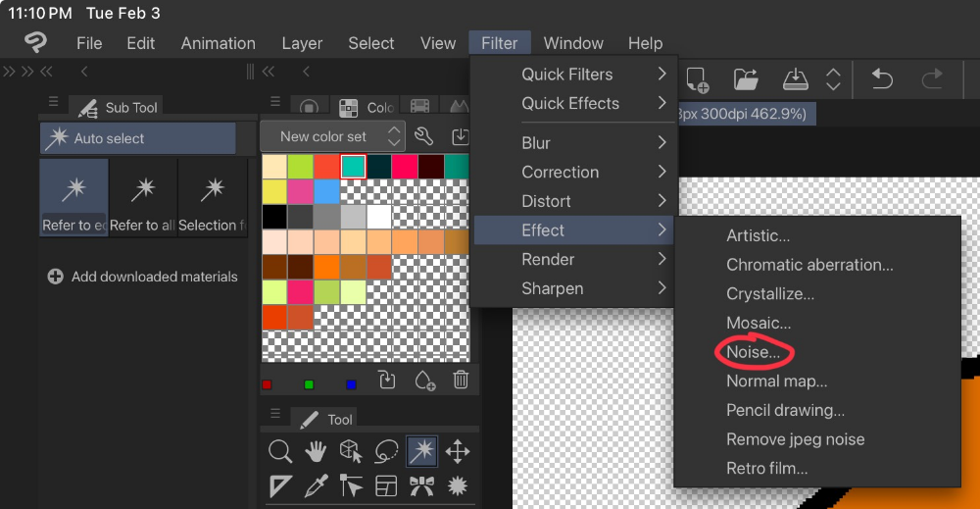Viewport: 980px width, 509px height.
Task: Open the Sub Tool panel hamburger menu
Action: click(x=54, y=103)
